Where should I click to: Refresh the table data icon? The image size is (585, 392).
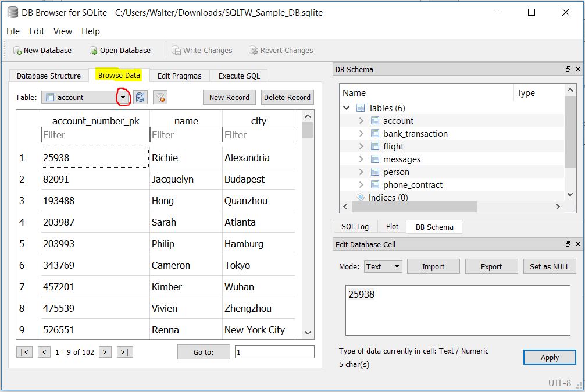[140, 97]
